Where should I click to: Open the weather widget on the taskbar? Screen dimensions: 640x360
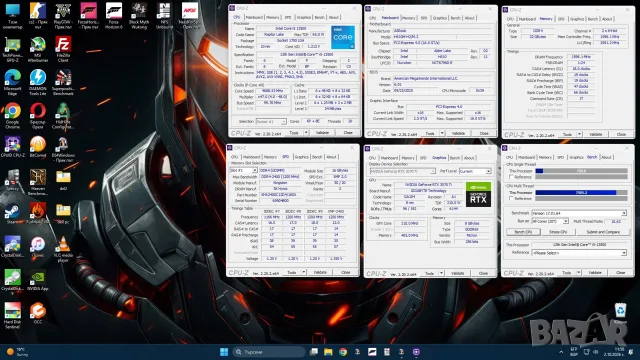pos(17,352)
